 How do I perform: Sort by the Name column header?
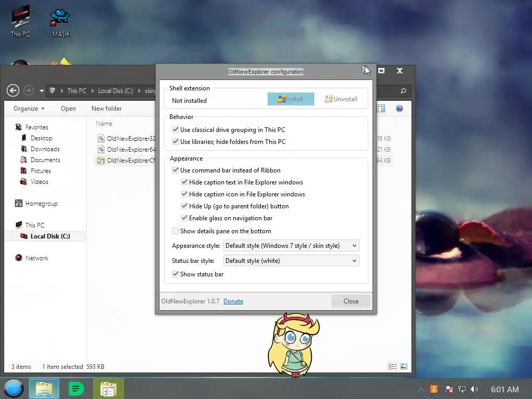[104, 124]
